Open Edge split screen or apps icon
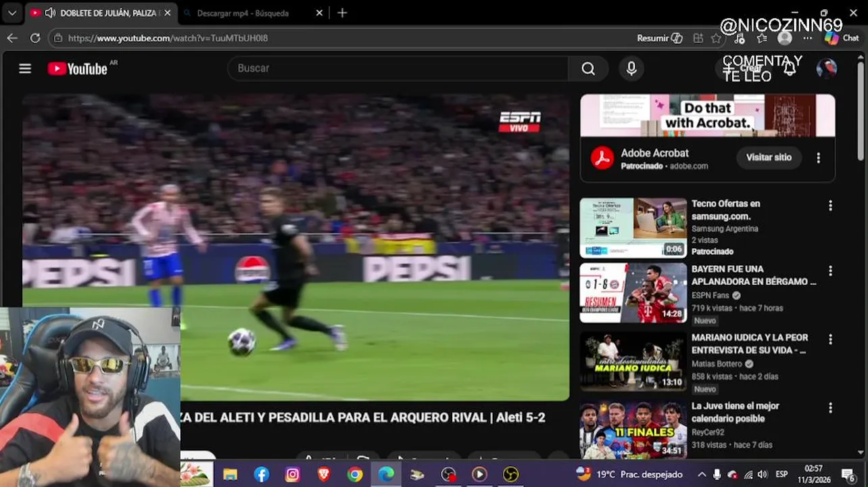The width and height of the screenshot is (868, 487). pos(698,38)
